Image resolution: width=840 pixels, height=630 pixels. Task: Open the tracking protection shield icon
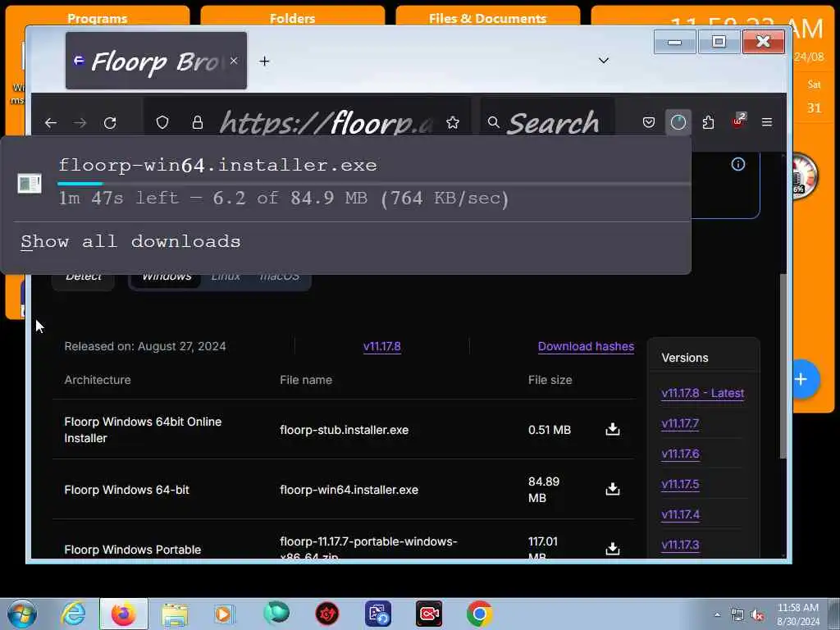tap(162, 123)
